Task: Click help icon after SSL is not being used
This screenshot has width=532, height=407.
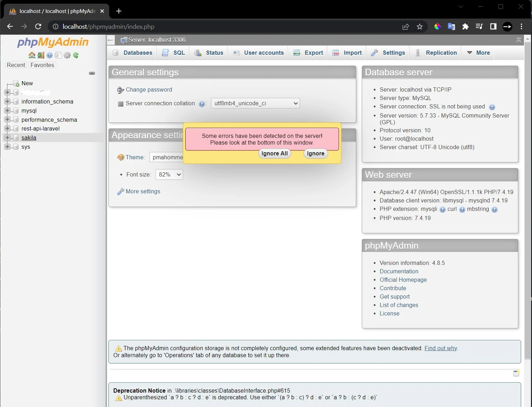Action: click(x=492, y=107)
